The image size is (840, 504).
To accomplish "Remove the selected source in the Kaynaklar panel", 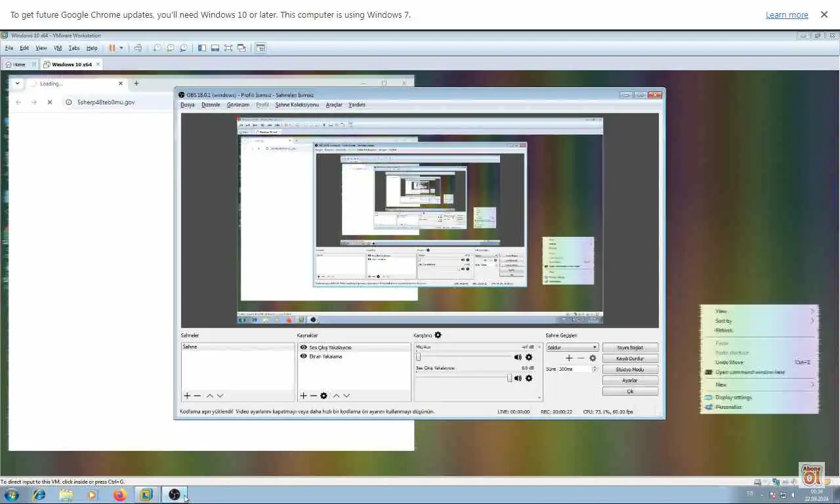I will (x=313, y=396).
